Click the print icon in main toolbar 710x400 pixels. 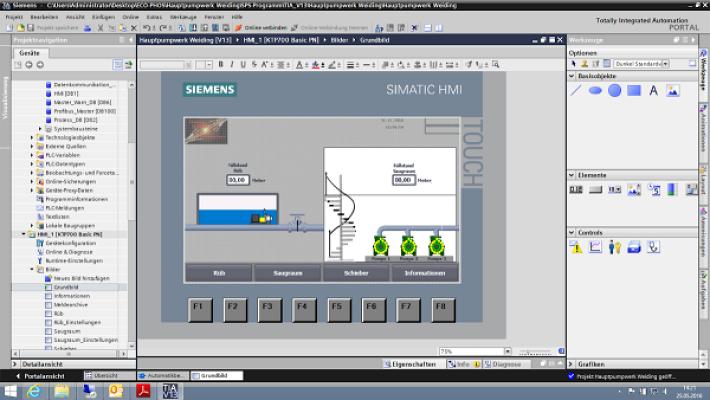coord(87,28)
